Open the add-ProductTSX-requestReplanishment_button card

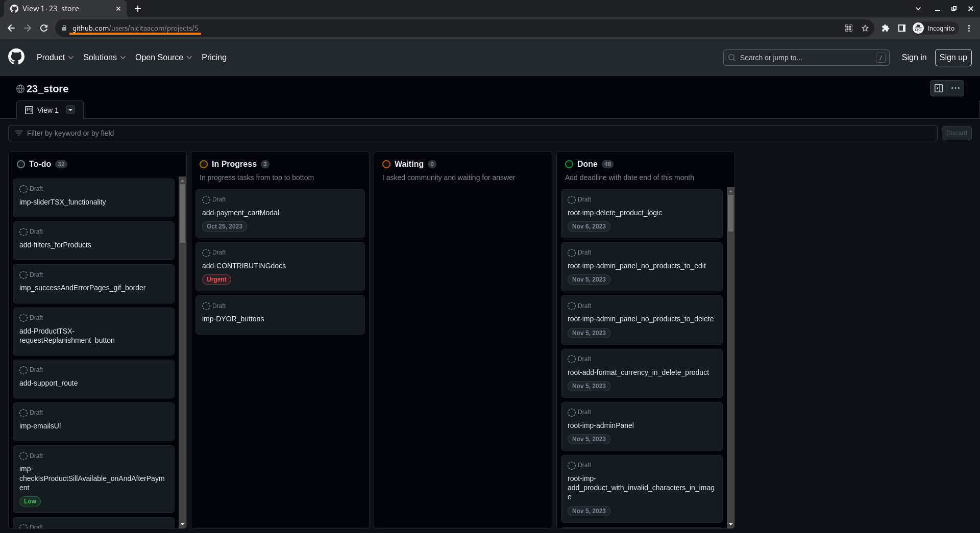click(x=93, y=332)
